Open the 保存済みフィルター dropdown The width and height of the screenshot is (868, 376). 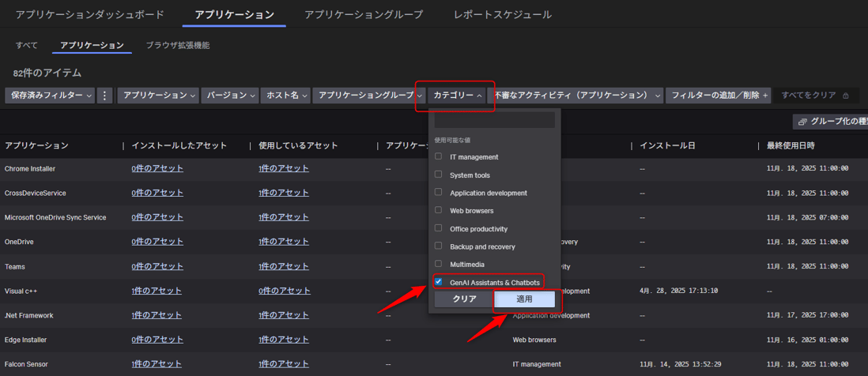click(51, 96)
